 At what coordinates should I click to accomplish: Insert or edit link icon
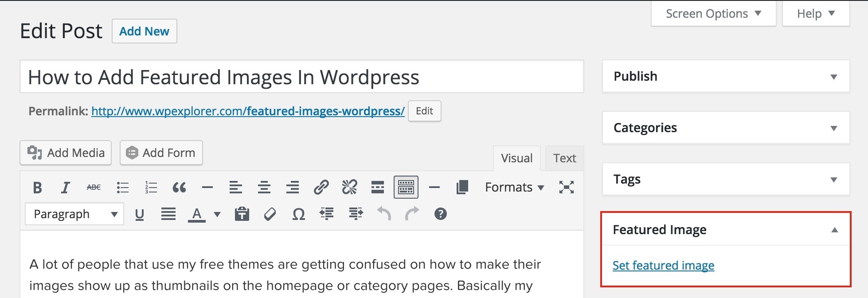tap(321, 188)
